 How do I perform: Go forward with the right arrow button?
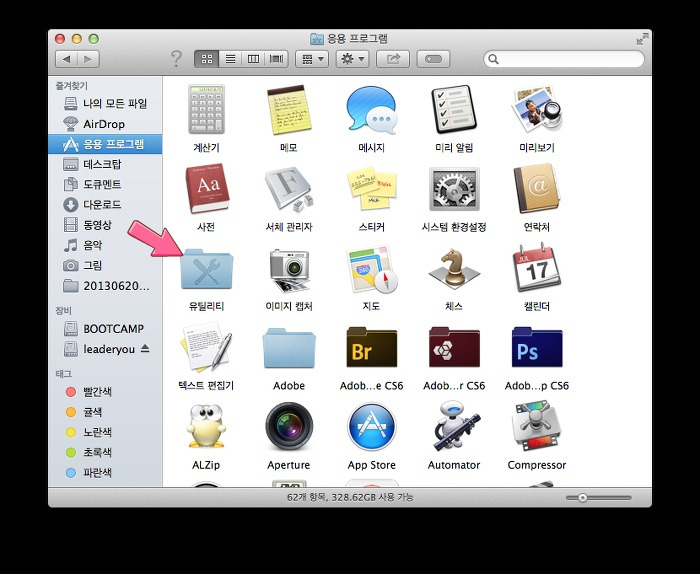tap(88, 59)
